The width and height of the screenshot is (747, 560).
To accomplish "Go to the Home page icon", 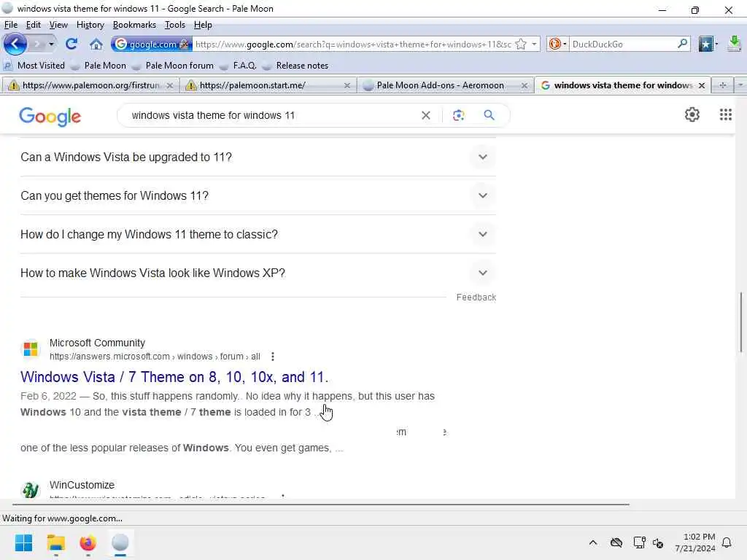I will click(x=96, y=44).
